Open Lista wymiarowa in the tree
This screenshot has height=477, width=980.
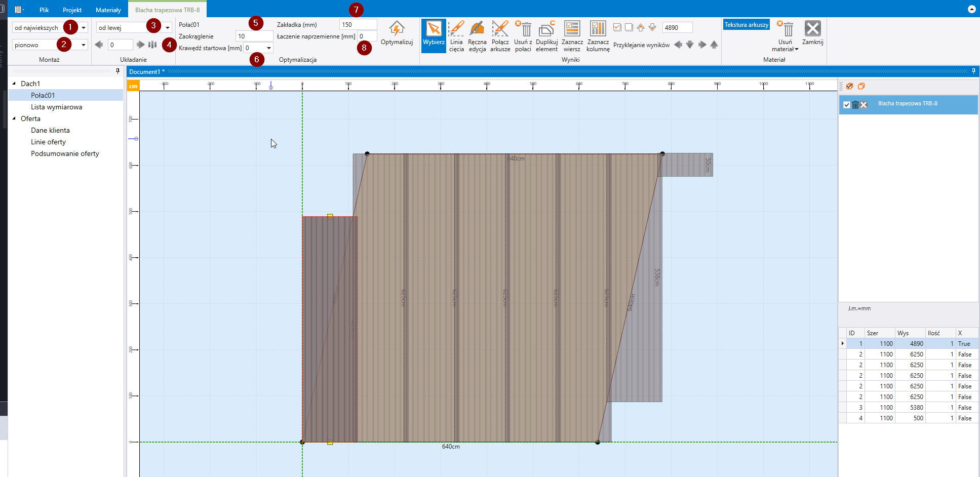[56, 107]
